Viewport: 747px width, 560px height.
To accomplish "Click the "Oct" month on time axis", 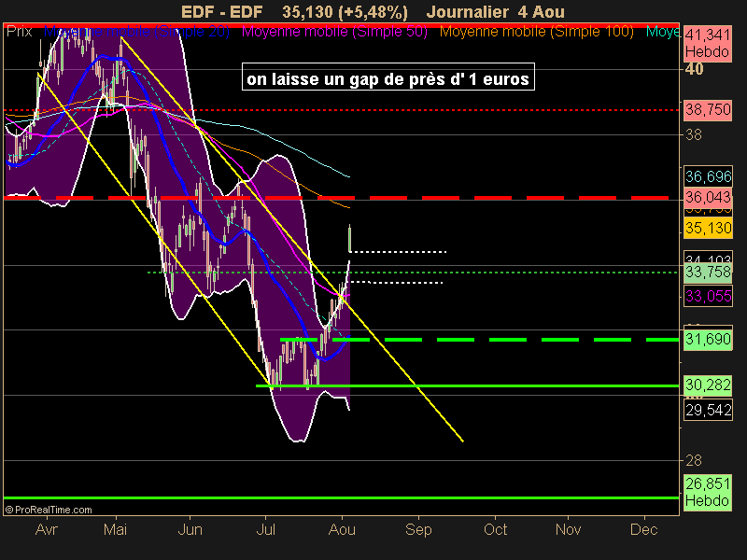I will coord(496,529).
